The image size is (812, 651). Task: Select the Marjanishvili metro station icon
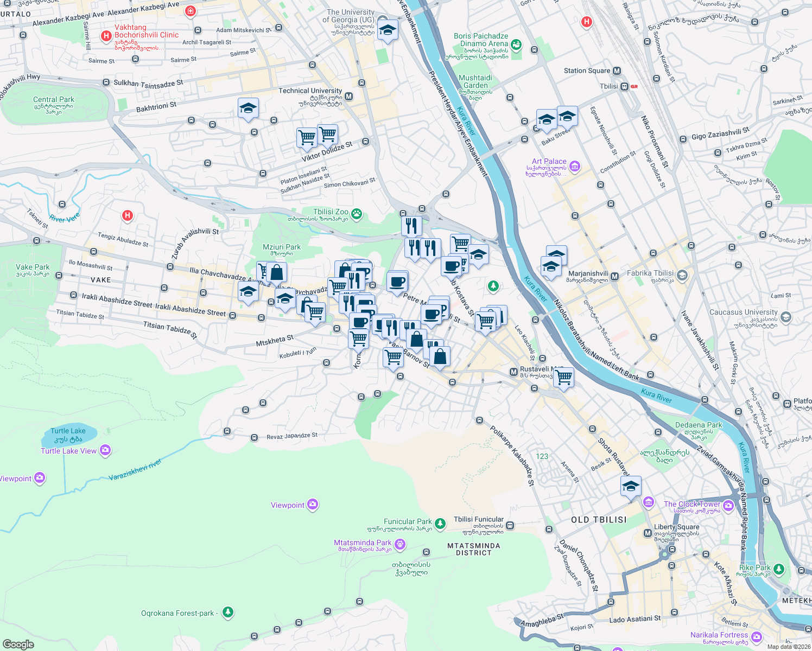[x=614, y=276]
